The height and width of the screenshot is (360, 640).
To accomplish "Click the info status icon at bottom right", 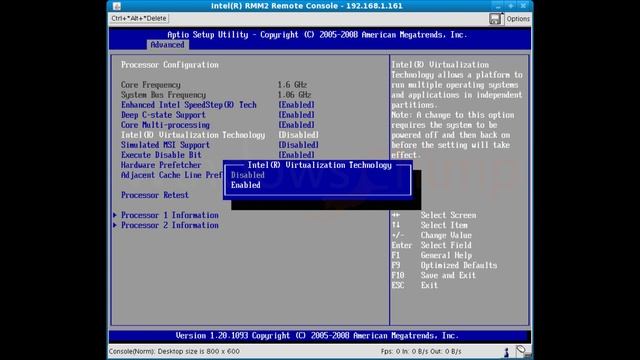I will tap(507, 352).
